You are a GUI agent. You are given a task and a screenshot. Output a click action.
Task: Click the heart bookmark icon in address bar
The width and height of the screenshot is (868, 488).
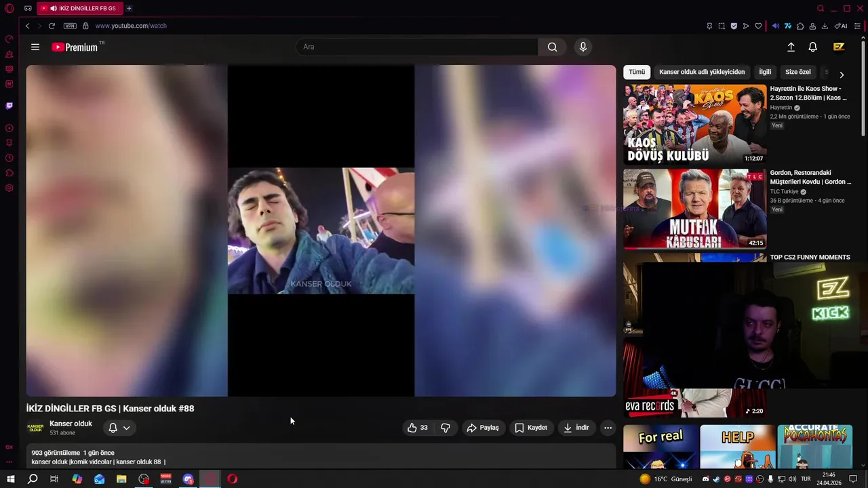tap(758, 26)
